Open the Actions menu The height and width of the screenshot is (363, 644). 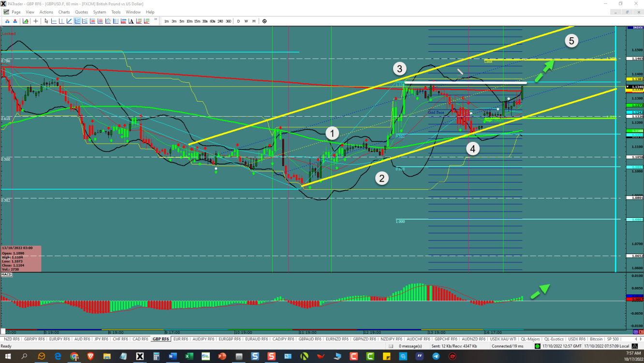coord(46,12)
